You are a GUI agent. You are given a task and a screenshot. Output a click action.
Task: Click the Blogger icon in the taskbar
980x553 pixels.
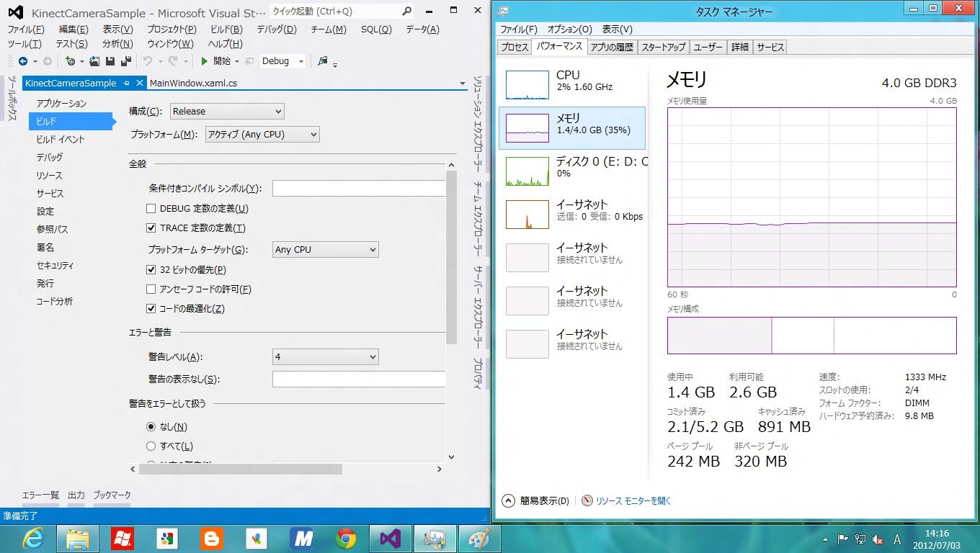pos(212,539)
